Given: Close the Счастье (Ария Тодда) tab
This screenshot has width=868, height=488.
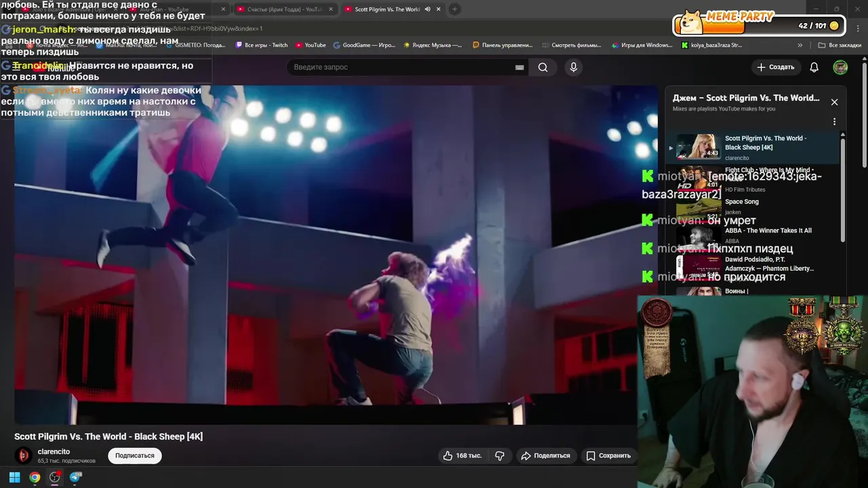Looking at the screenshot, I should (331, 9).
